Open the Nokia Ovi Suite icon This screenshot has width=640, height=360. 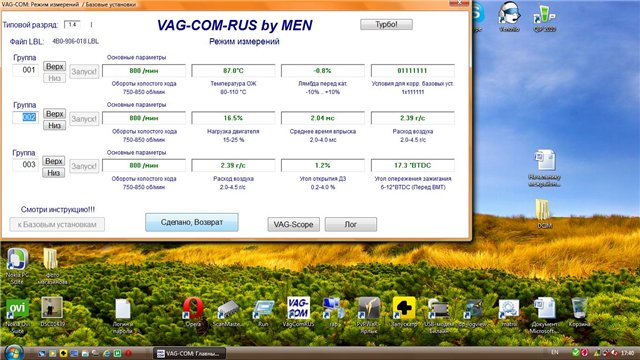click(x=17, y=314)
